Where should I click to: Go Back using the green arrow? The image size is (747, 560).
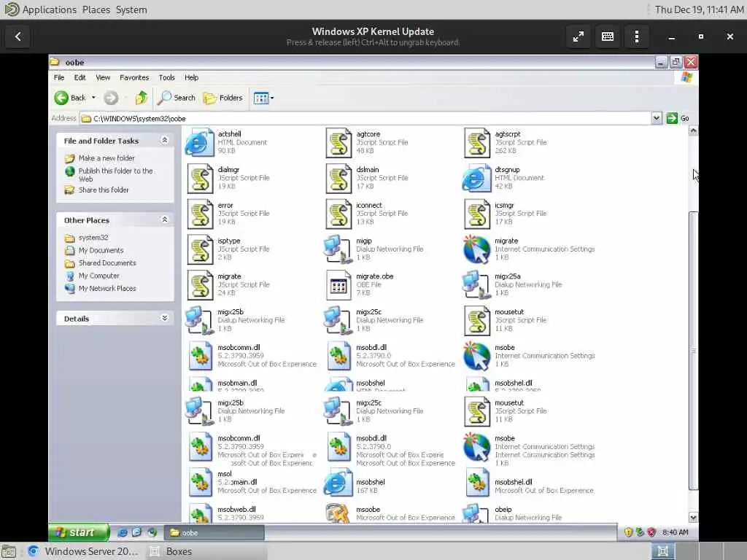click(69, 98)
